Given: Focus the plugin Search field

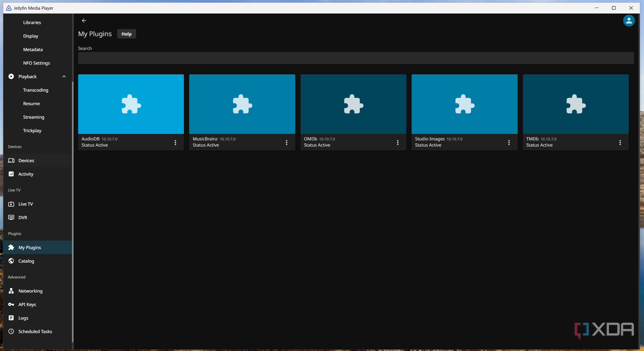Looking at the screenshot, I should tap(356, 58).
